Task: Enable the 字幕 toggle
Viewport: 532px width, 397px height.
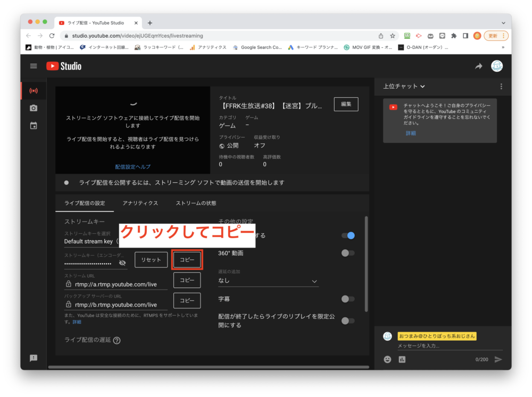Action: click(348, 299)
